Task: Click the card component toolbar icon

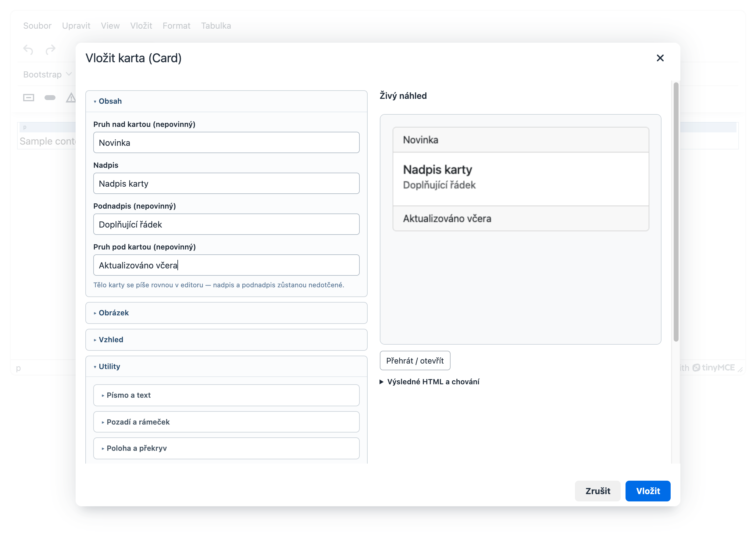Action: pyautogui.click(x=29, y=98)
